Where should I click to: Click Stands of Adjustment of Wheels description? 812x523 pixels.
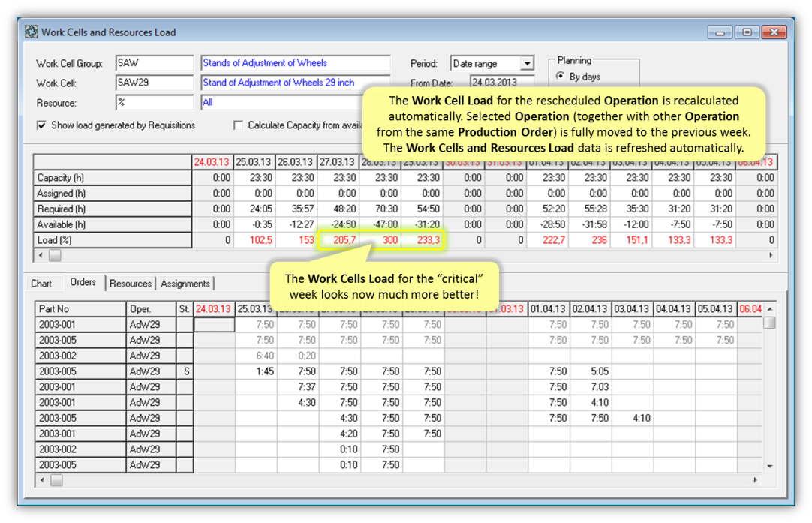[x=295, y=63]
